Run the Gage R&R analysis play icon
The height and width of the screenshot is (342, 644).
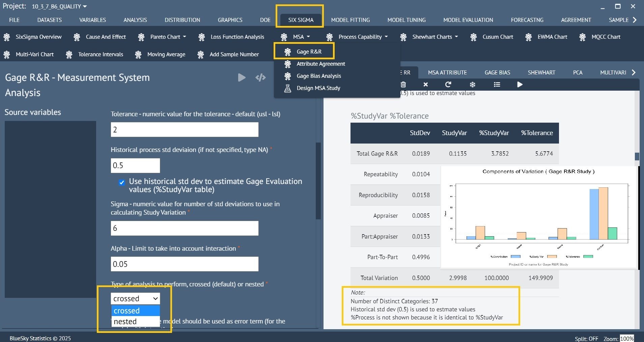coord(242,77)
